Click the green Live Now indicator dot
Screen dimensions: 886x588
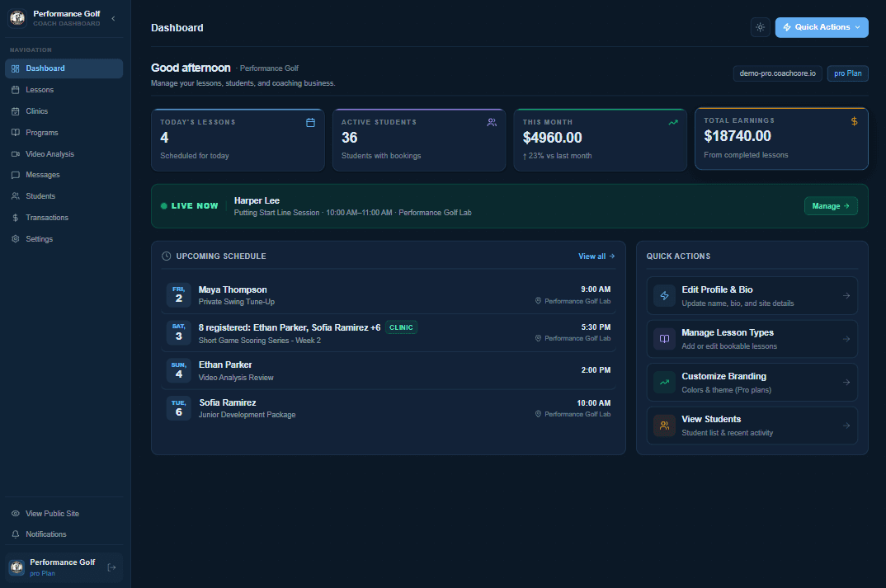pyautogui.click(x=164, y=206)
